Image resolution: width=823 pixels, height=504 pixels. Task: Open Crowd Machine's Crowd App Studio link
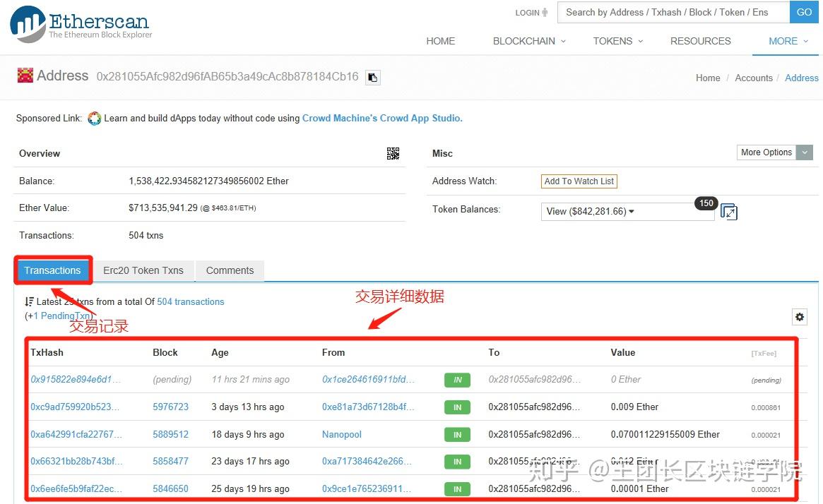point(382,118)
